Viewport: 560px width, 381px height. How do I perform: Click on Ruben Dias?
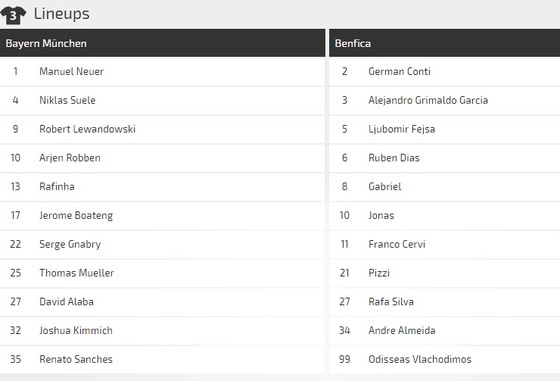point(394,158)
